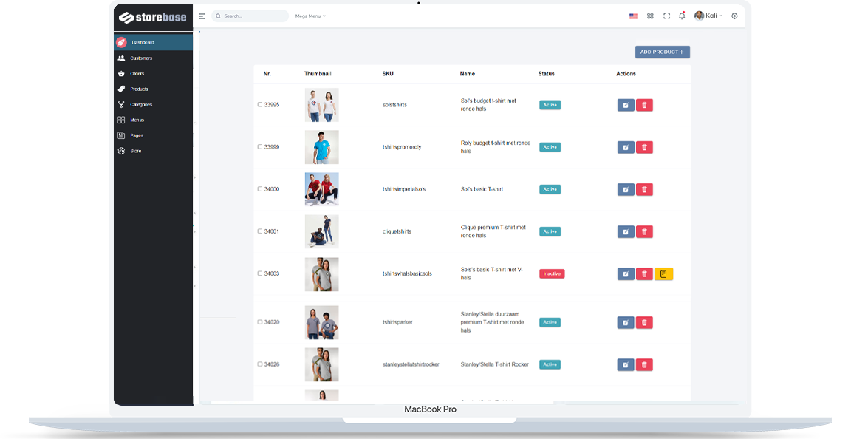Click SKU 'stanleystellatshirtrocker'
This screenshot has height=439, width=868.
411,364
